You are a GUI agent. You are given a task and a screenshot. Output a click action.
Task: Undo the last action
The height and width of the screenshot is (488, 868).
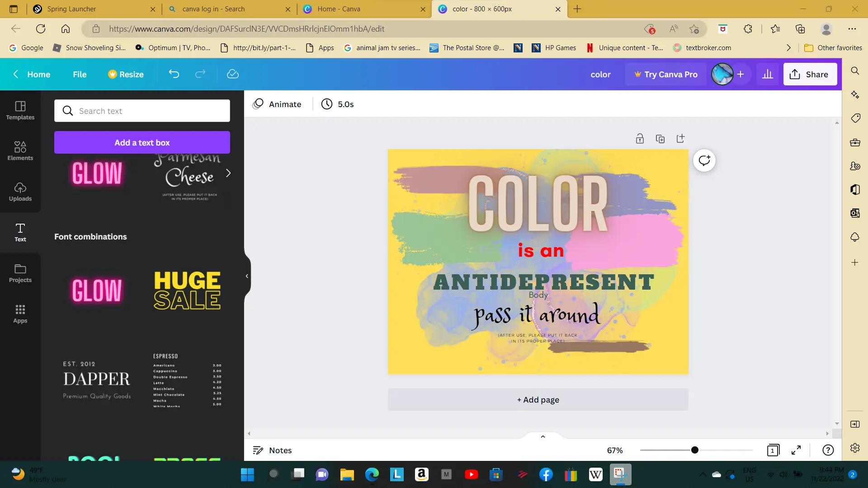coord(174,74)
